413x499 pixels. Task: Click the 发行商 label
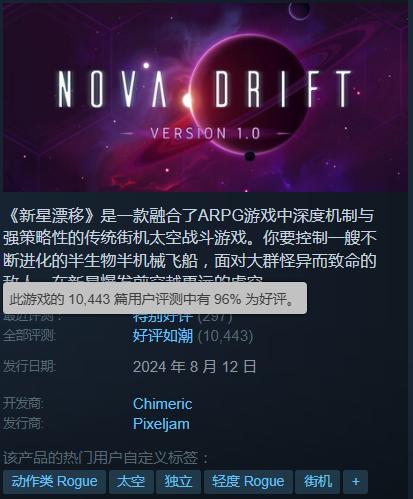23,424
